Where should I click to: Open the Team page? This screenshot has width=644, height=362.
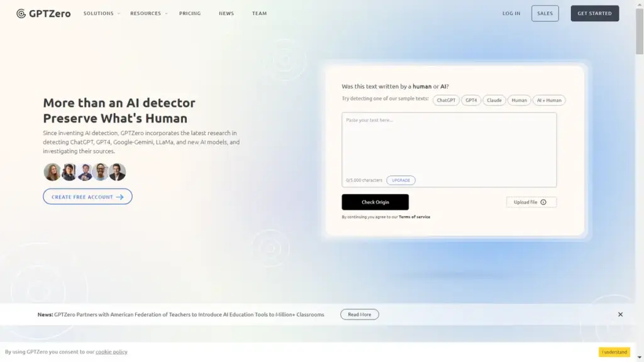[259, 14]
